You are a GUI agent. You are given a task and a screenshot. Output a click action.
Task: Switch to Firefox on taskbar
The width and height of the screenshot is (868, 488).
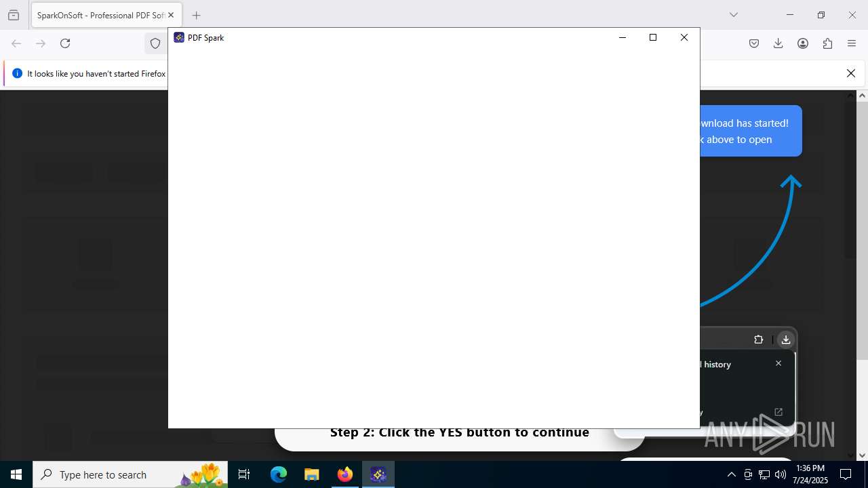345,474
